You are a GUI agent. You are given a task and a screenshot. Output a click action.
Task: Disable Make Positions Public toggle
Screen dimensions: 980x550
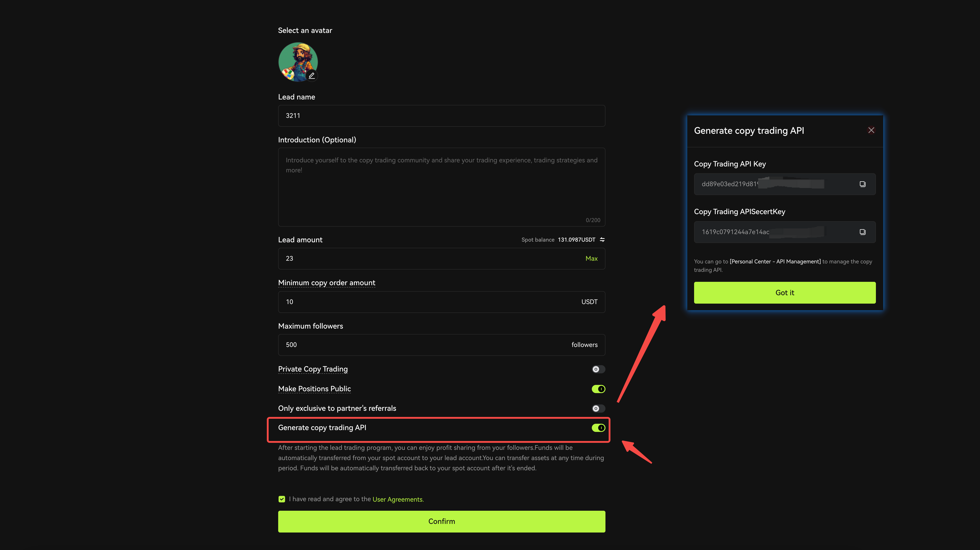tap(598, 389)
